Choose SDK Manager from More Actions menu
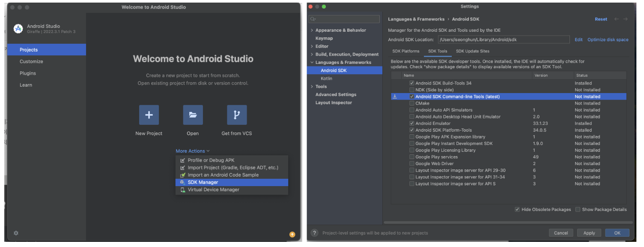The width and height of the screenshot is (644, 247). pos(232,182)
